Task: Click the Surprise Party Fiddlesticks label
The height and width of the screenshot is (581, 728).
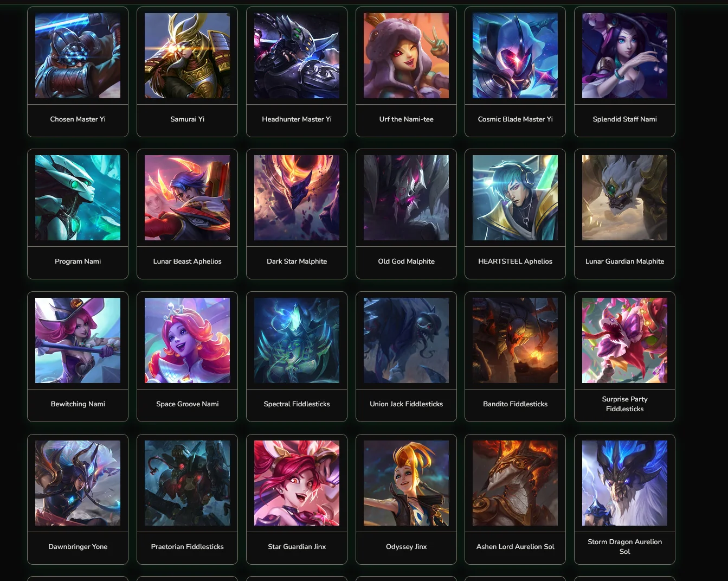Action: tap(624, 404)
